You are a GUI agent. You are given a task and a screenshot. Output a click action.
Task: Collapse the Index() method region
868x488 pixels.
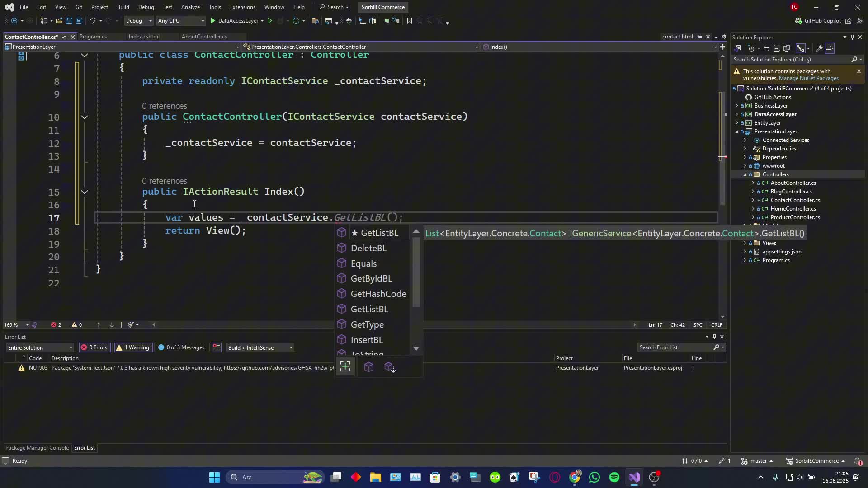(x=85, y=192)
